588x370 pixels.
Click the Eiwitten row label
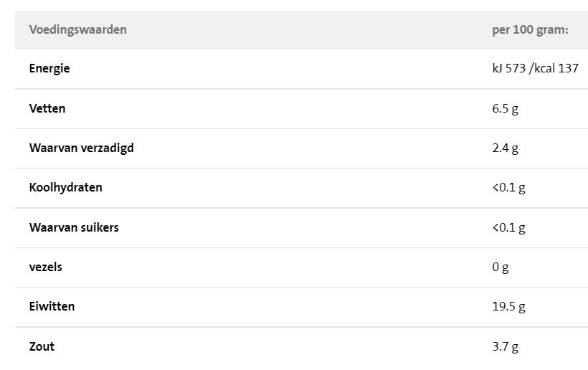click(x=52, y=306)
